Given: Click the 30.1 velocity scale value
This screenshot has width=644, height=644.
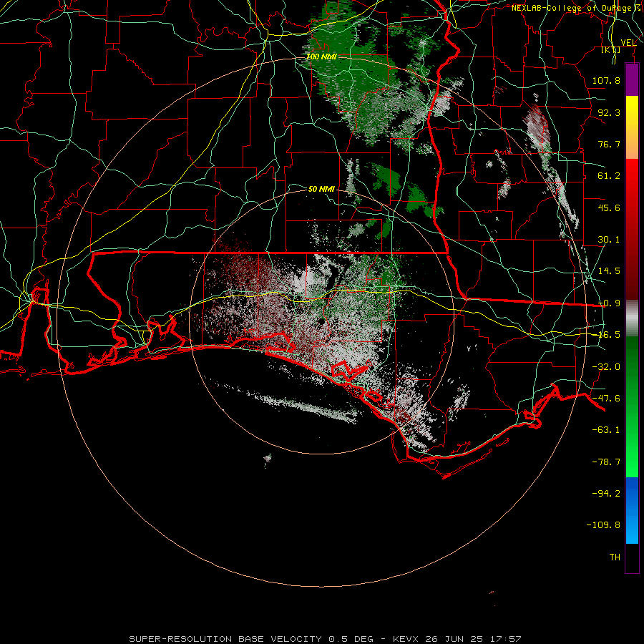Looking at the screenshot, I should click(x=609, y=240).
